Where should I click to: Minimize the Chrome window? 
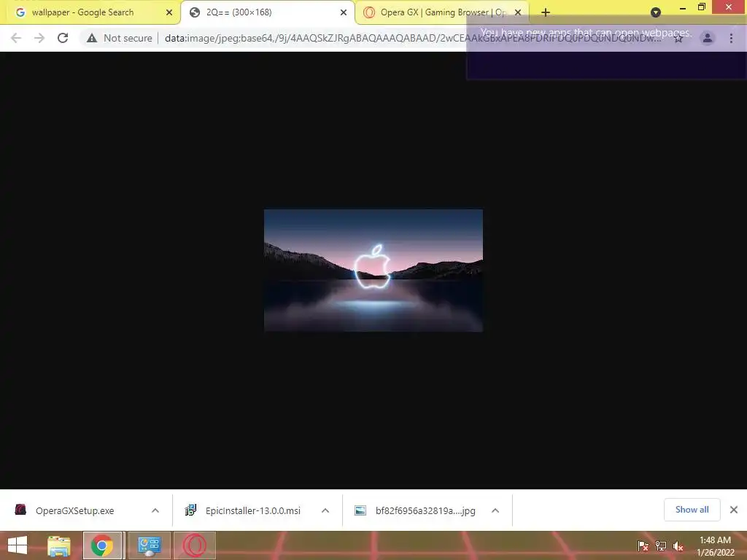683,7
